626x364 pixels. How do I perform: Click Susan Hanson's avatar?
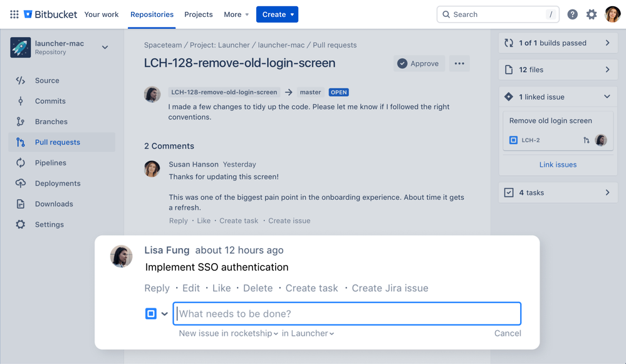152,169
